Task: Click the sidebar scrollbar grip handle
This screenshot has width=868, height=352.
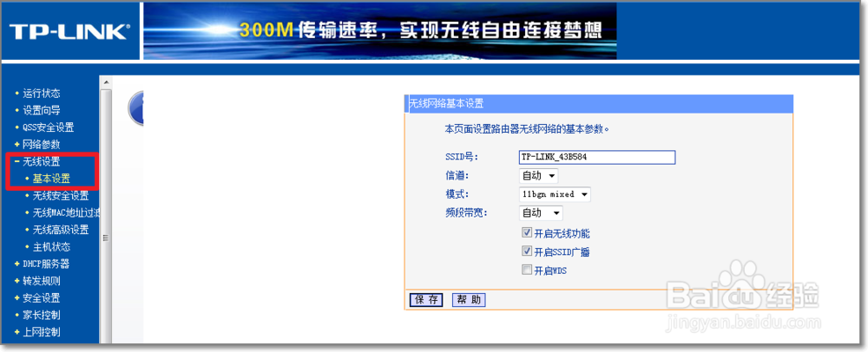Action: (105, 238)
